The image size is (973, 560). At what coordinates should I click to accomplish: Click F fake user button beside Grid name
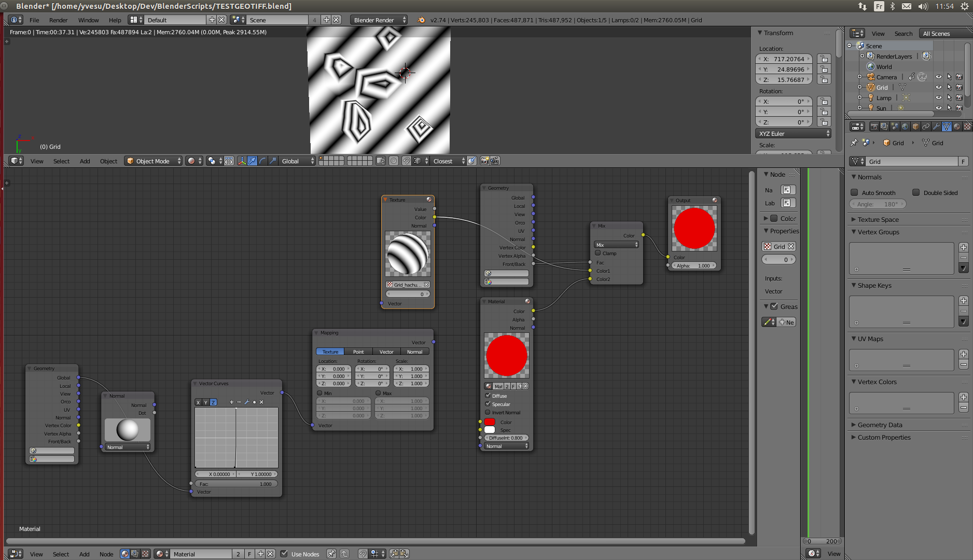[x=963, y=162]
